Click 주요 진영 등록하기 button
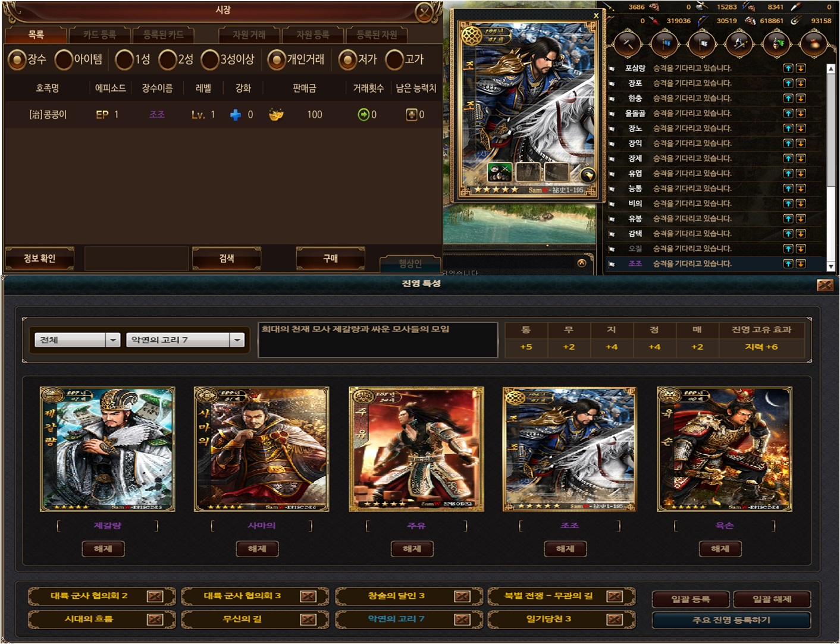The image size is (840, 644). (x=731, y=620)
